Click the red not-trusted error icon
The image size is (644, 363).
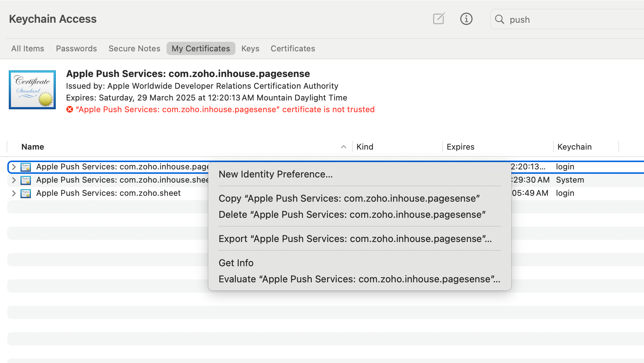[70, 110]
